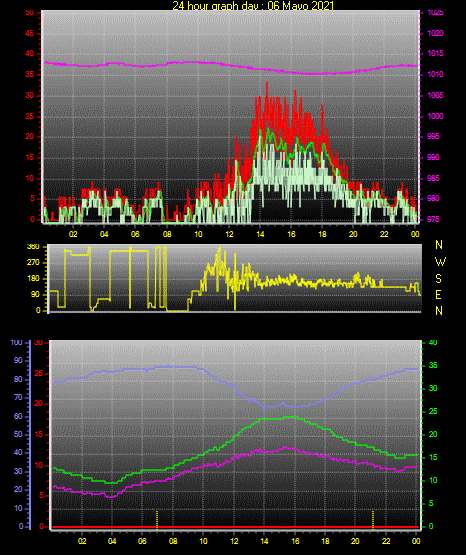This screenshot has width=466, height=555.
Task: Click the blue 60 humidity axis label
Action: click(18, 416)
